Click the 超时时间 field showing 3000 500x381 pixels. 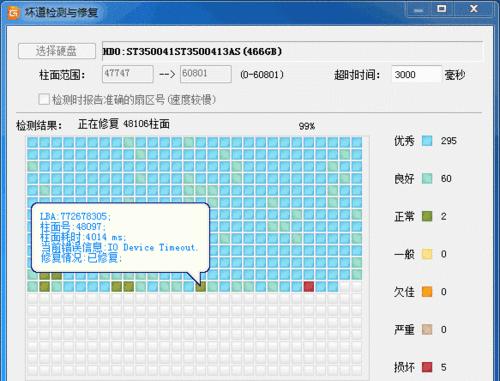[416, 74]
